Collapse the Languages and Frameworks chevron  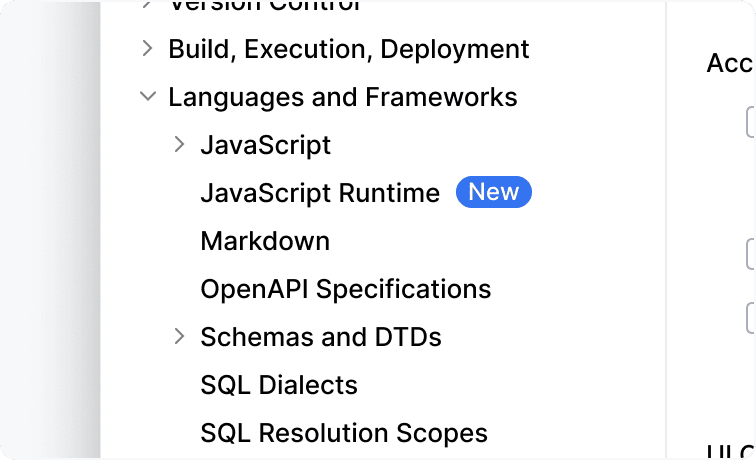147,97
